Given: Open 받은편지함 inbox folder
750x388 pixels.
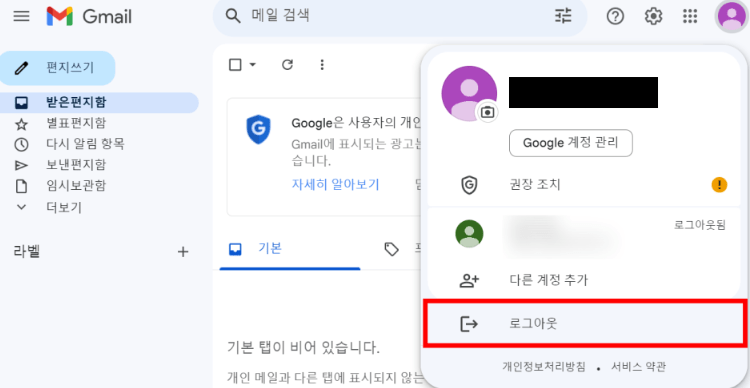Looking at the screenshot, I should coord(99,102).
